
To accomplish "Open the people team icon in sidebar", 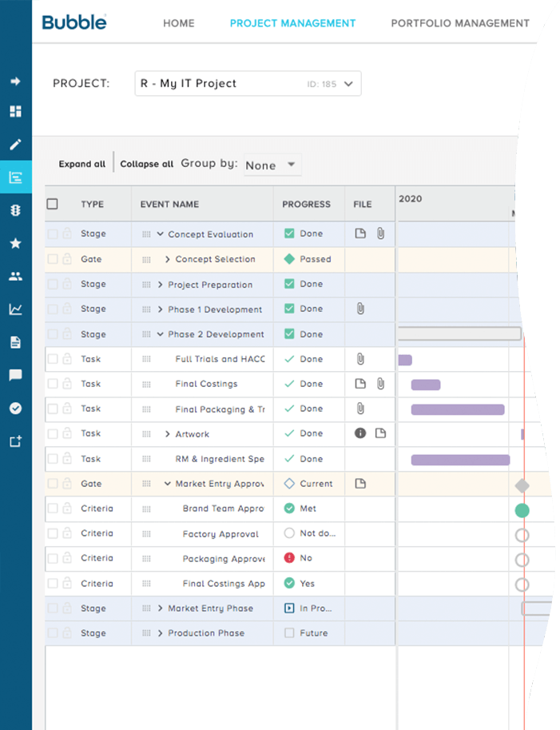I will pos(15,276).
